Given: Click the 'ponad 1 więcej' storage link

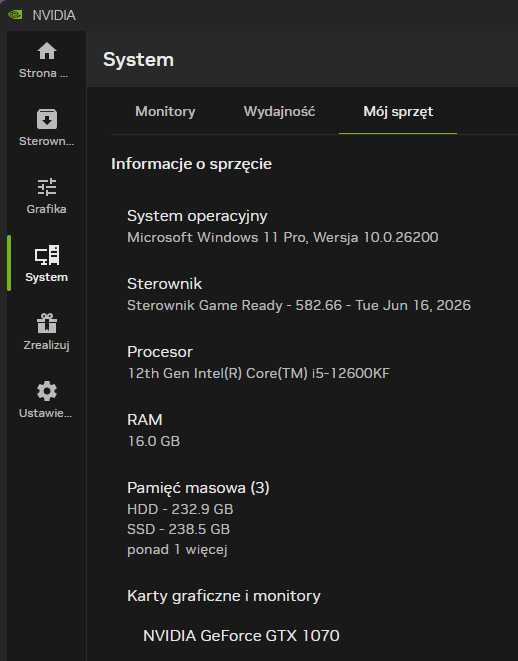Looking at the screenshot, I should point(177,550).
